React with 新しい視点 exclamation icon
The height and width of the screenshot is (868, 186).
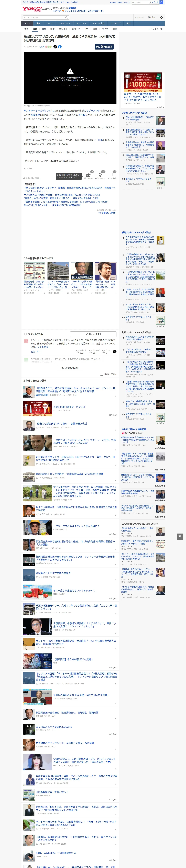(112, 175)
